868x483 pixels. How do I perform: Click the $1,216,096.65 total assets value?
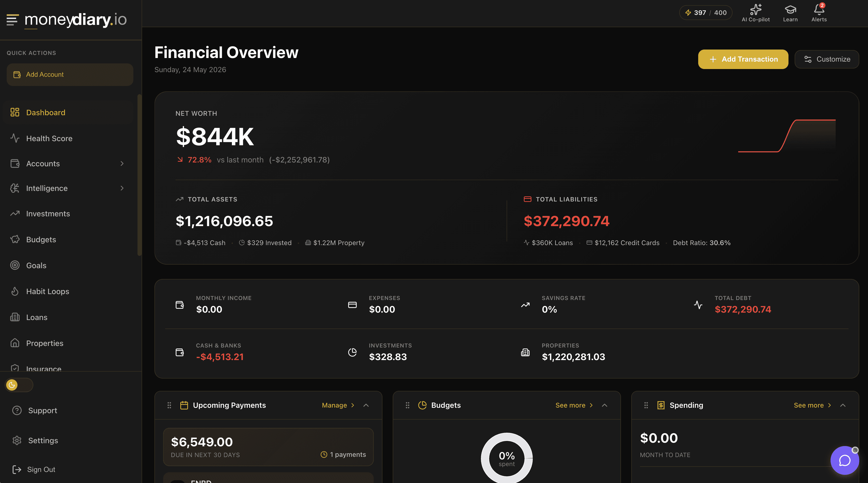(224, 221)
